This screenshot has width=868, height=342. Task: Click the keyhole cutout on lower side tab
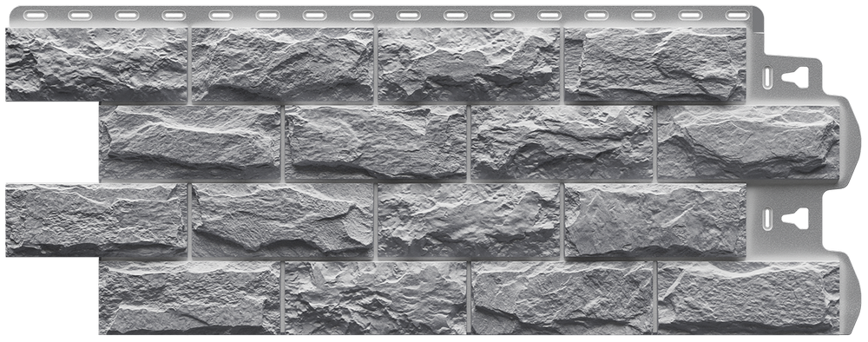[x=795, y=219]
